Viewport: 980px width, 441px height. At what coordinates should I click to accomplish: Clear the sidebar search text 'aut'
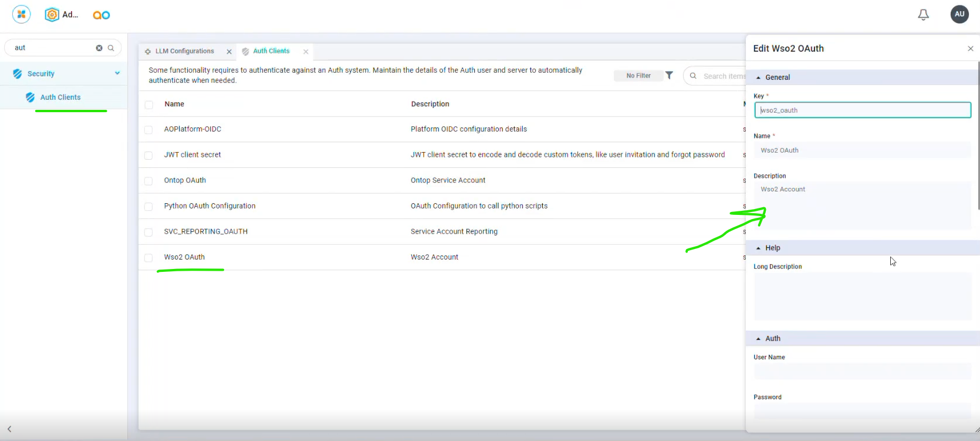click(99, 48)
